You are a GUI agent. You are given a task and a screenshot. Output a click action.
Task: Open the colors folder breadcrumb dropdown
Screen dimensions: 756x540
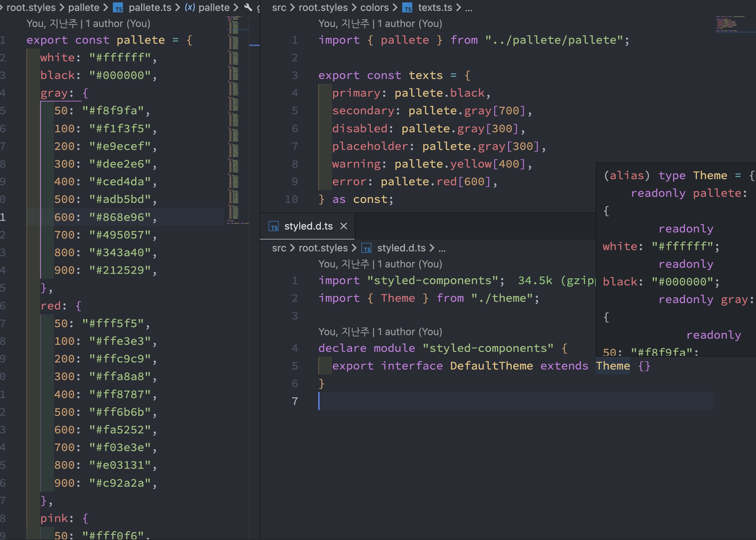click(x=374, y=8)
